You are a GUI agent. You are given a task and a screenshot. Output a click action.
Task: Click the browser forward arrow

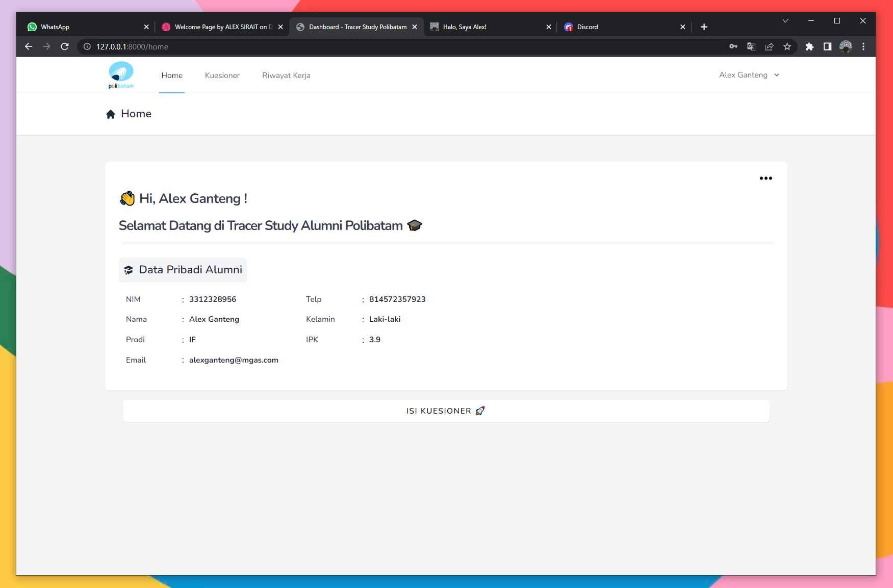coord(46,46)
